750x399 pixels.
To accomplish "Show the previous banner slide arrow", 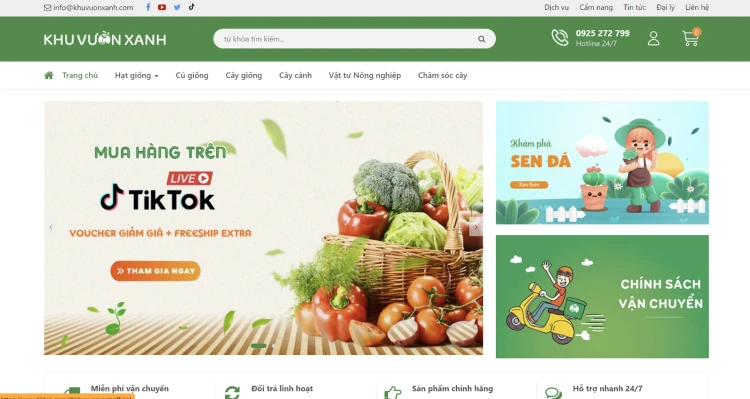I will [51, 227].
